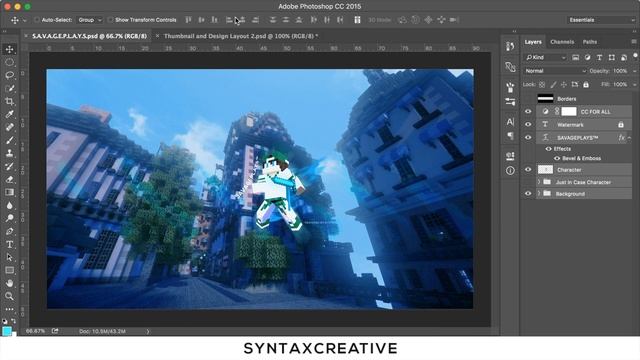Click Lock transparent pixels icon

click(542, 84)
